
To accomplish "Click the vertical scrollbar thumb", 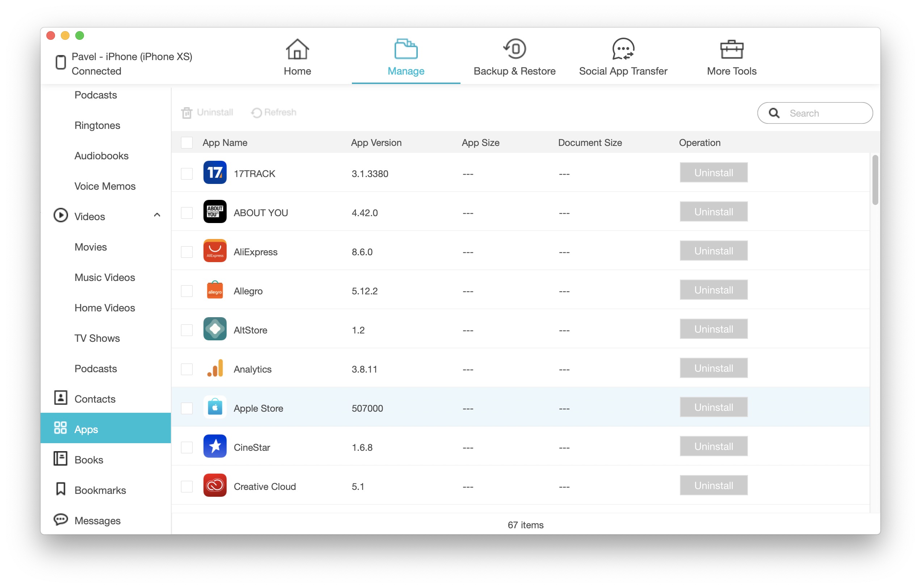I will [875, 180].
